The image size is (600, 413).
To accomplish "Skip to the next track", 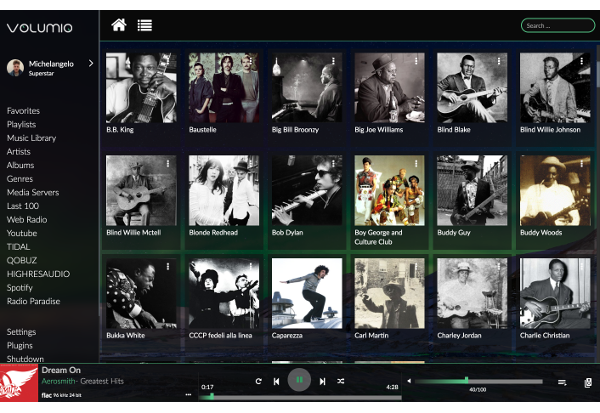I will [x=322, y=381].
